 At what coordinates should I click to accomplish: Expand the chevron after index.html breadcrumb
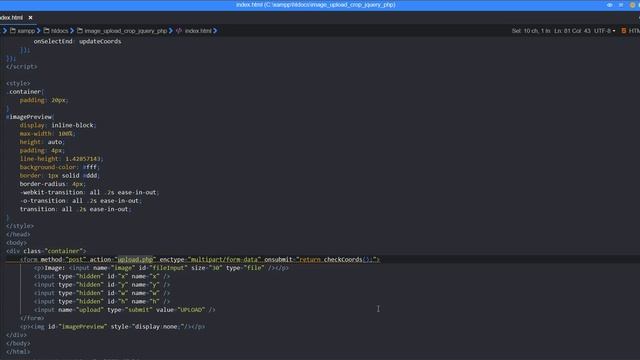215,31
